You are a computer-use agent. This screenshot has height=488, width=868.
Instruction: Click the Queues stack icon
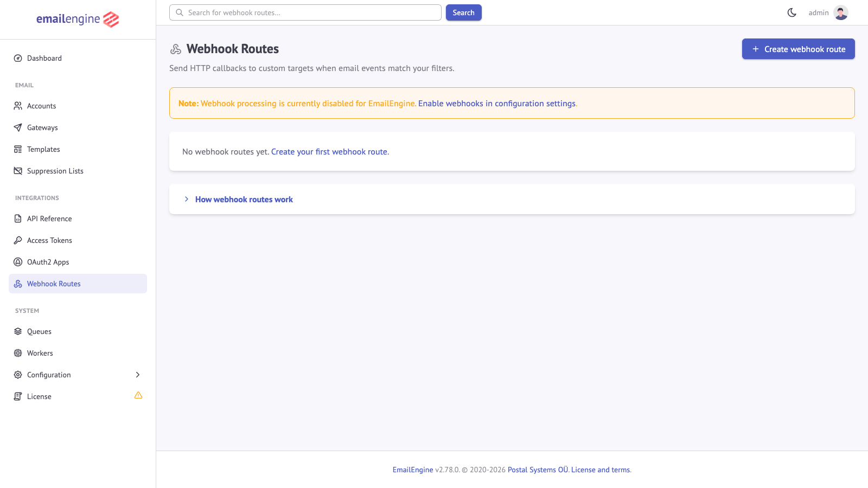[18, 331]
